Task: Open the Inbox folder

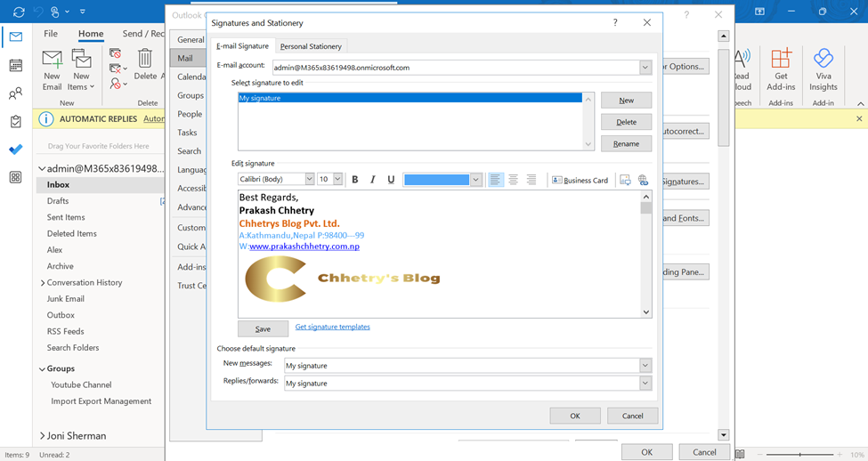Action: click(101, 185)
